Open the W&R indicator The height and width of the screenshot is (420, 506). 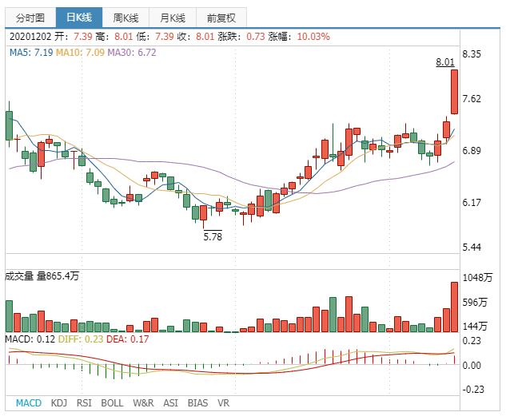pyautogui.click(x=143, y=403)
